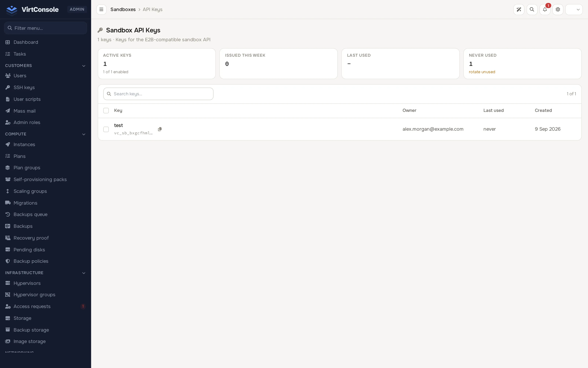The height and width of the screenshot is (368, 588).
Task: Open Access requests page
Action: pos(45,306)
